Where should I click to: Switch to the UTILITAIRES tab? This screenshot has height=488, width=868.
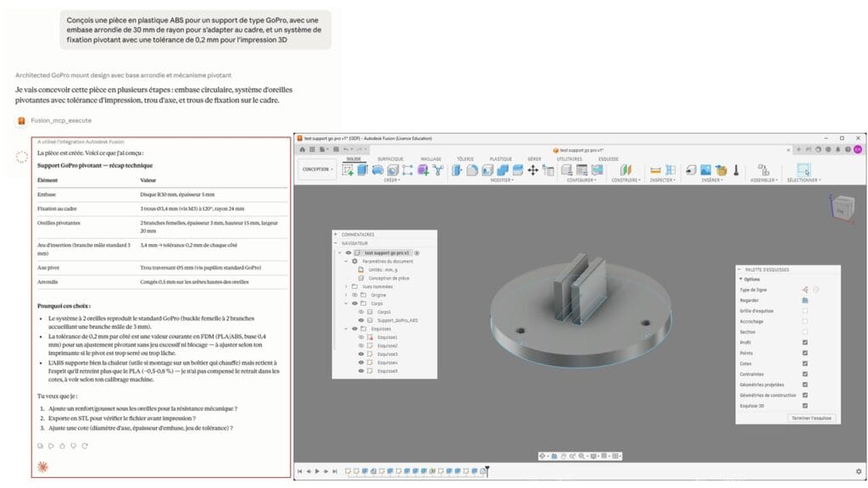click(569, 158)
